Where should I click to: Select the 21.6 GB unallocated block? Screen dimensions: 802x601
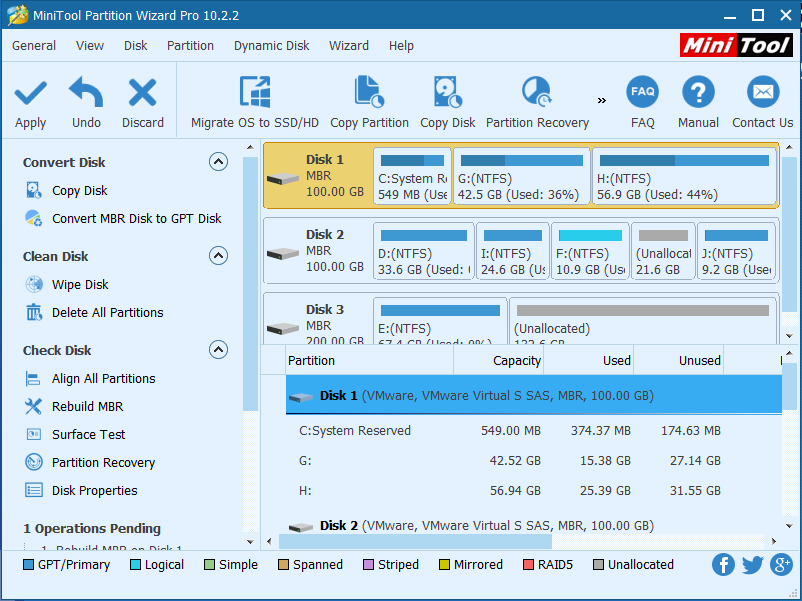point(663,251)
